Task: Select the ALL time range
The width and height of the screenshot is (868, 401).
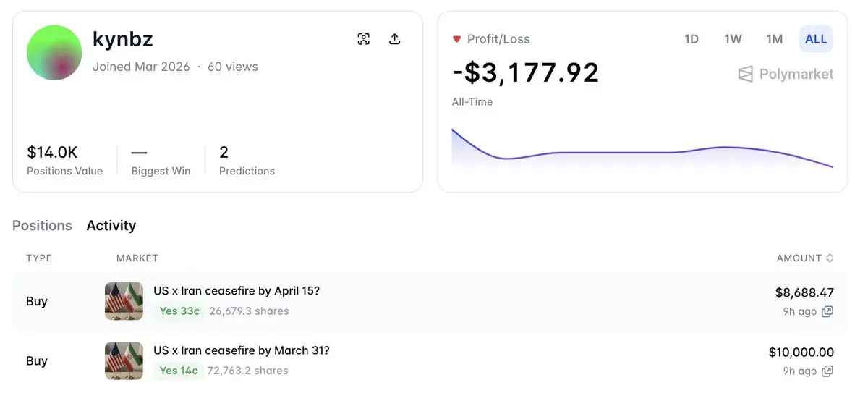Action: (x=816, y=39)
